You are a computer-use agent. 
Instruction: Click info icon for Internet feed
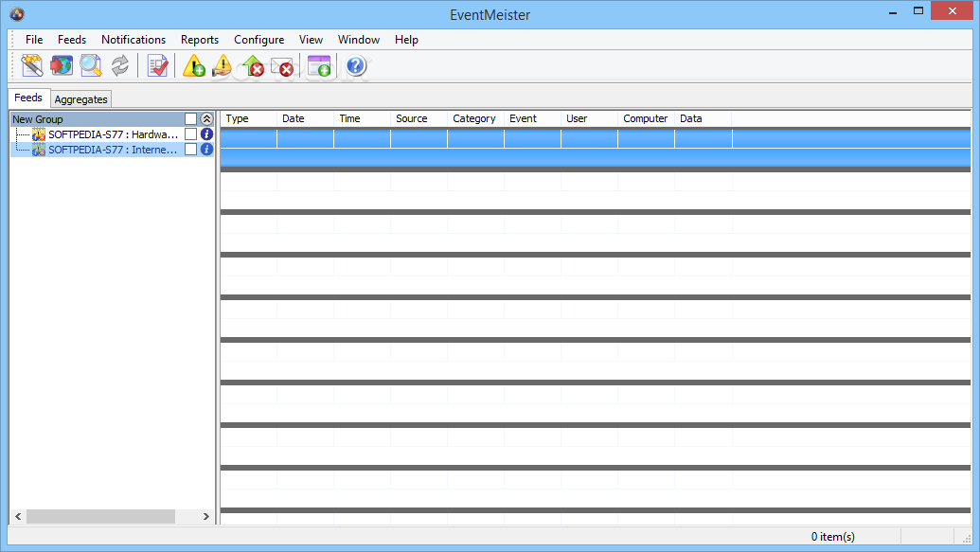point(206,150)
